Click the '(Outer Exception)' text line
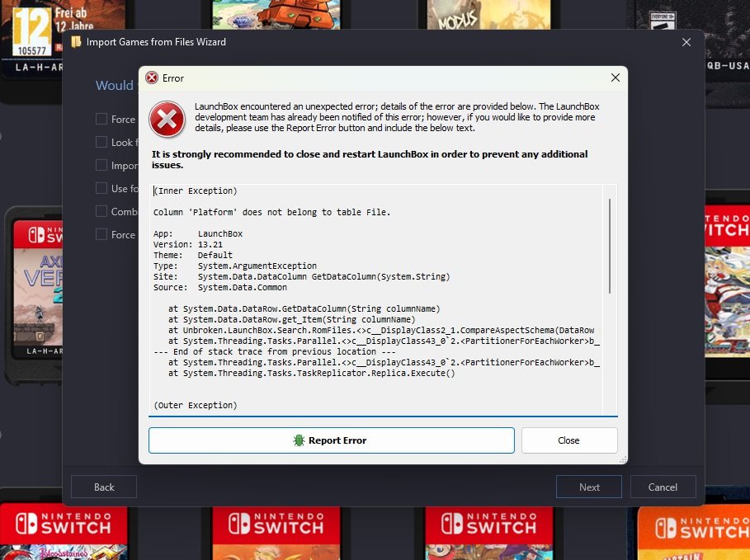This screenshot has width=750, height=560. pos(196,405)
